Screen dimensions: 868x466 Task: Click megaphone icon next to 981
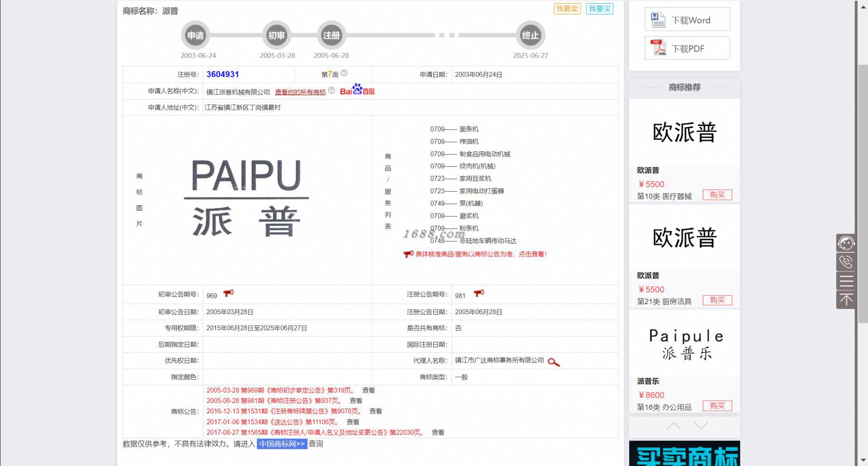pyautogui.click(x=479, y=293)
